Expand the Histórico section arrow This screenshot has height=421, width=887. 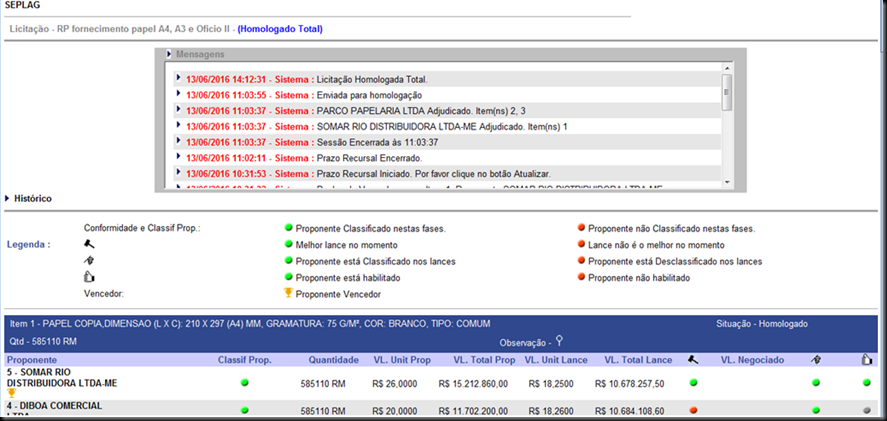(x=7, y=199)
